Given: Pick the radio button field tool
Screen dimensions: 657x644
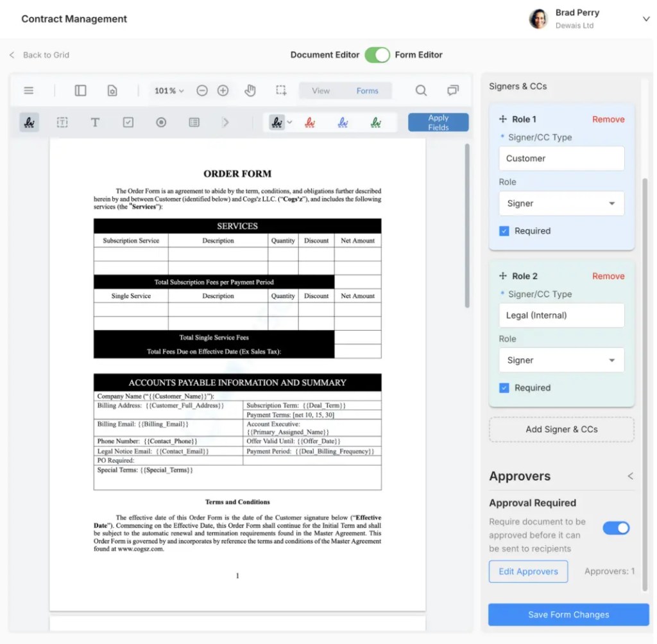Looking at the screenshot, I should pos(161,122).
